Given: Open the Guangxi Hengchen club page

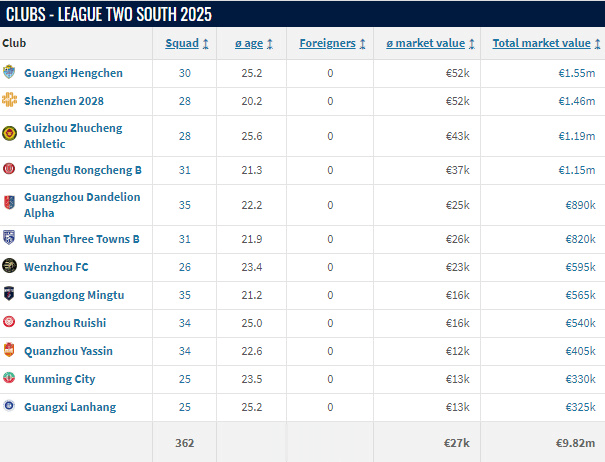Looking at the screenshot, I should pyautogui.click(x=73, y=73).
